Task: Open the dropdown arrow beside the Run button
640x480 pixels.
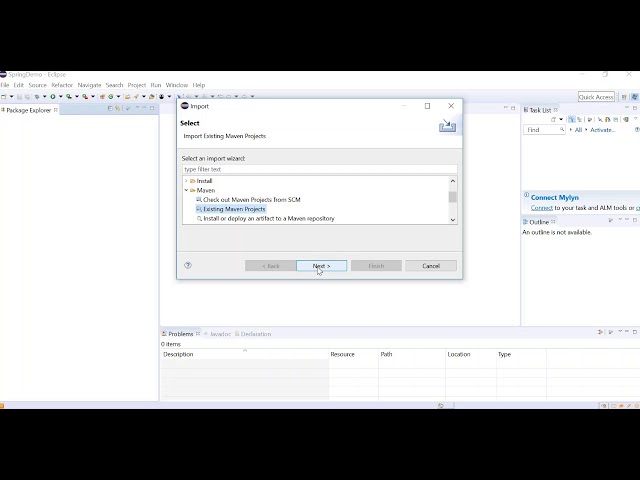Action: tap(60, 97)
